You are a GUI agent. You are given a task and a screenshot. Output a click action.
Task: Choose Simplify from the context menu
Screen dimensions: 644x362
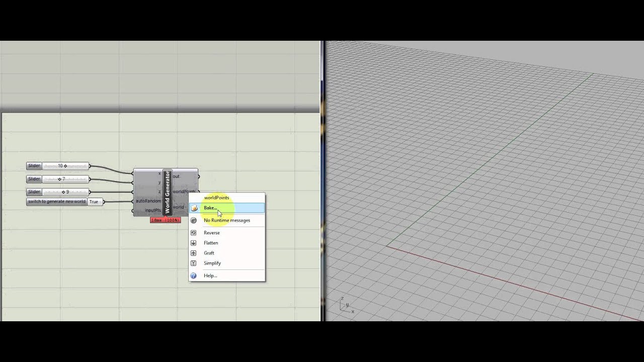point(227,263)
